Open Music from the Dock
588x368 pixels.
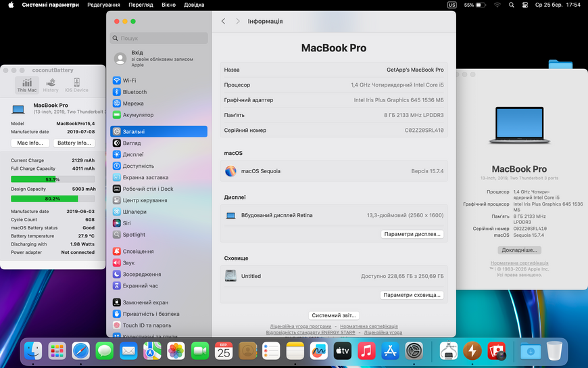coord(366,351)
